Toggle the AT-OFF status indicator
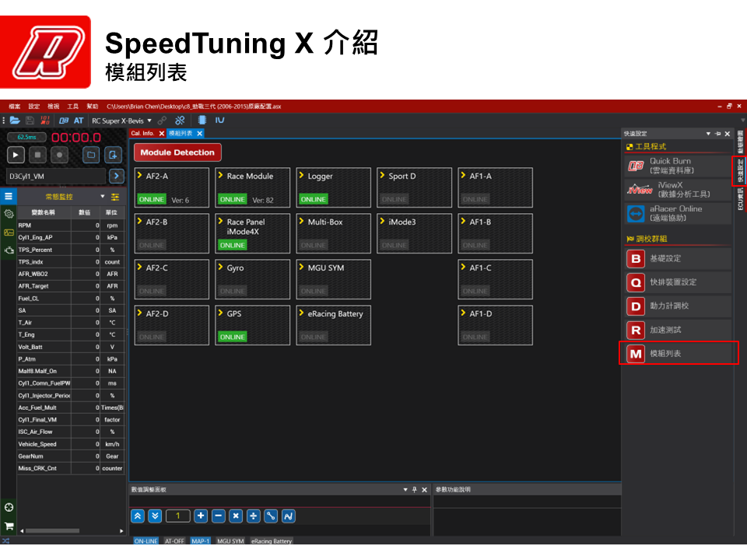The image size is (747, 560). (x=174, y=541)
